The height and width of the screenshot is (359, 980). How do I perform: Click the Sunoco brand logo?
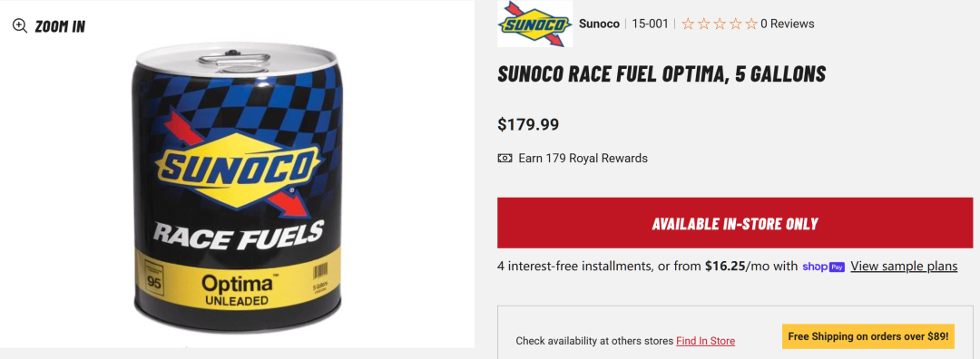coord(534,24)
